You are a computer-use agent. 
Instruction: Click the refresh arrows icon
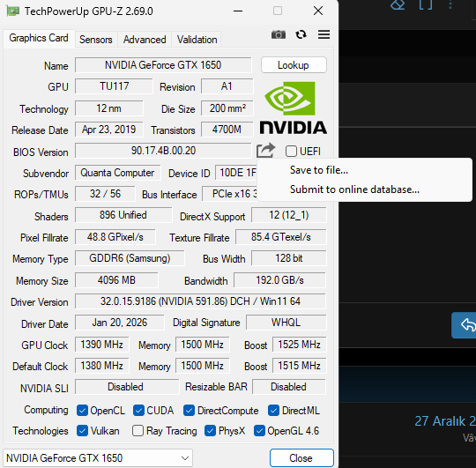301,34
